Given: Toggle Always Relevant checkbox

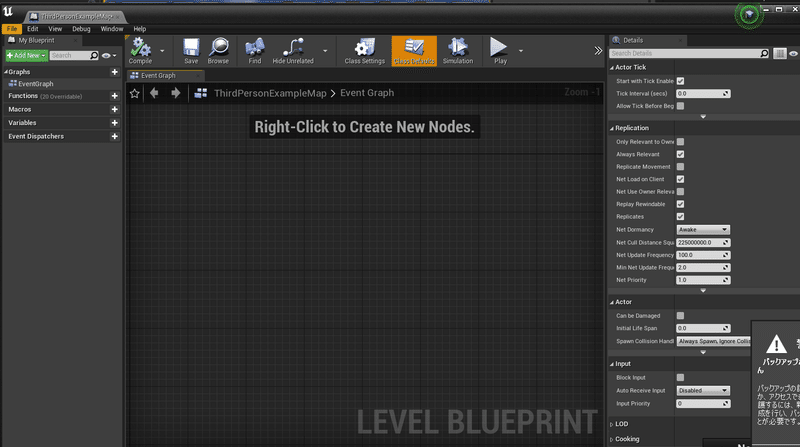Looking at the screenshot, I should [x=680, y=154].
